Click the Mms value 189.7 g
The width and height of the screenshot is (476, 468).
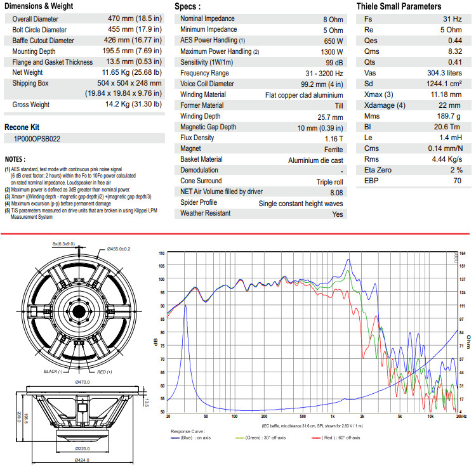pos(449,116)
